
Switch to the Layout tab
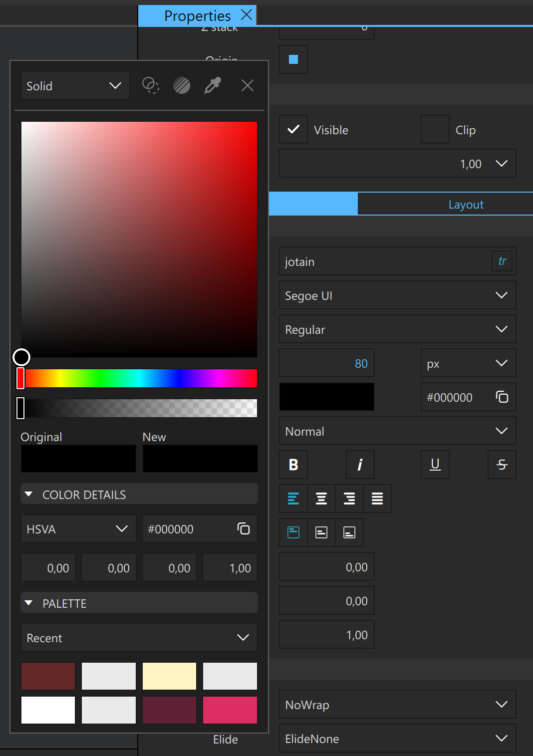pos(466,204)
